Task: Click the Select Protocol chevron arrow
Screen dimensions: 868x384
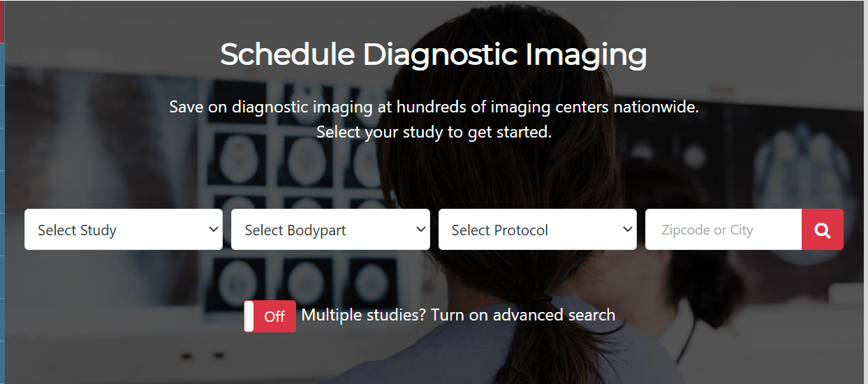Action: click(x=627, y=229)
